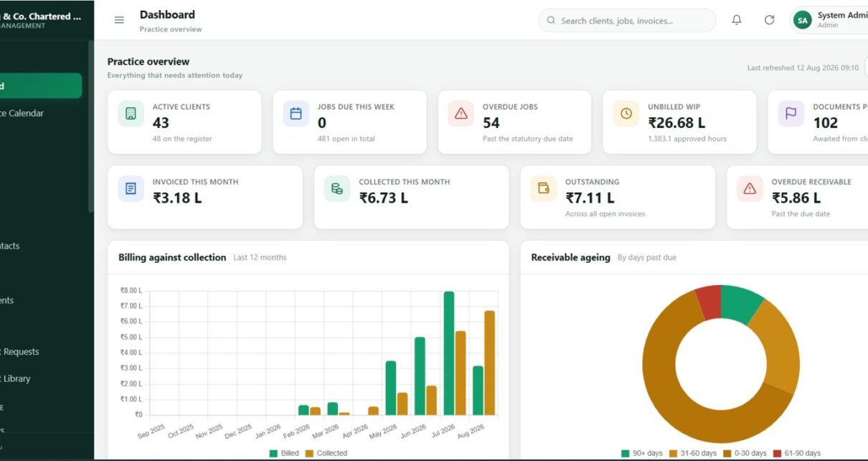
Task: Click the Invoiced This Month invoice icon
Action: tap(131, 189)
